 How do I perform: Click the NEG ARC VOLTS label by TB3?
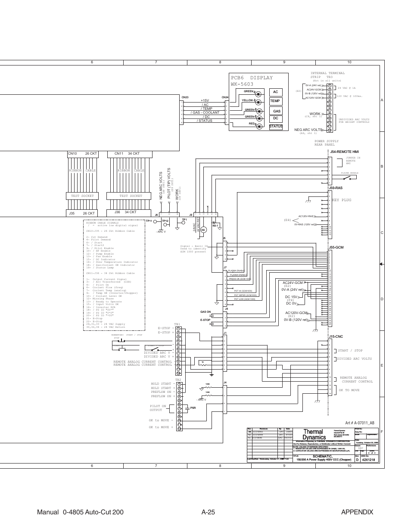[308, 130]
